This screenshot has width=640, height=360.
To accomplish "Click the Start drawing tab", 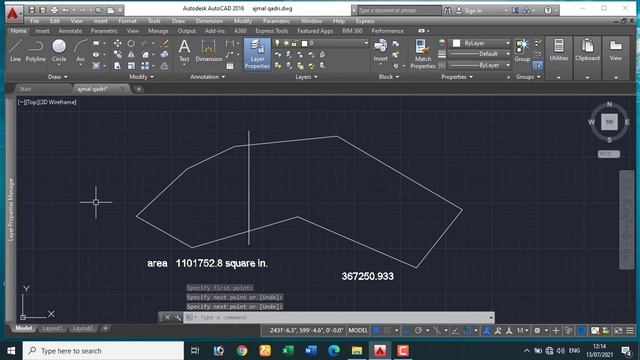I will point(25,89).
